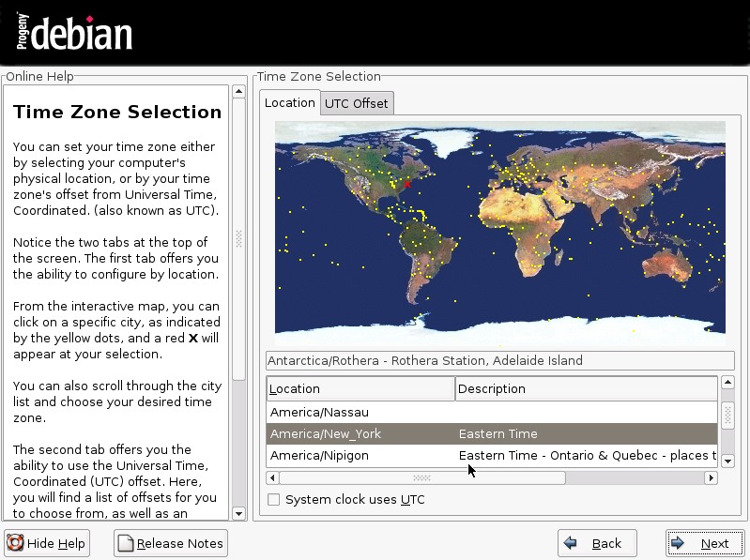This screenshot has height=560, width=750.
Task: Sort by the Description column header
Action: [x=586, y=388]
